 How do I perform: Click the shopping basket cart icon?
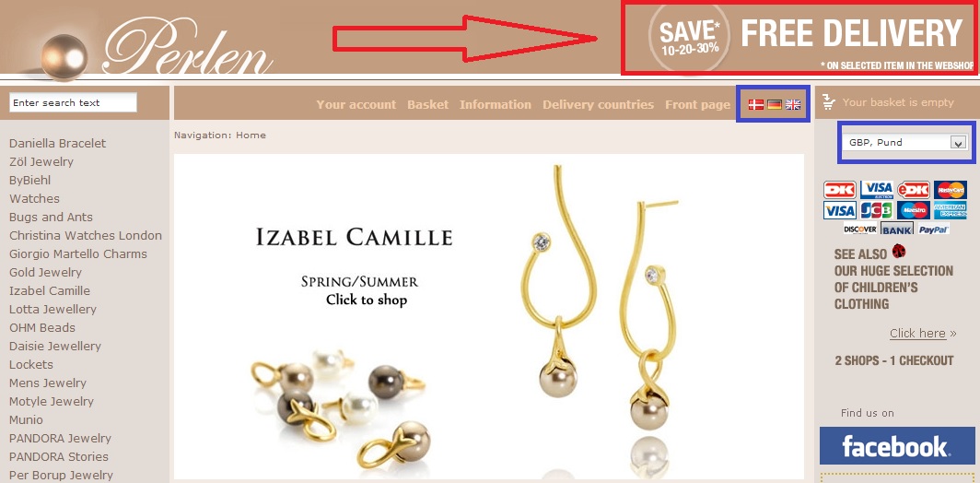(829, 102)
